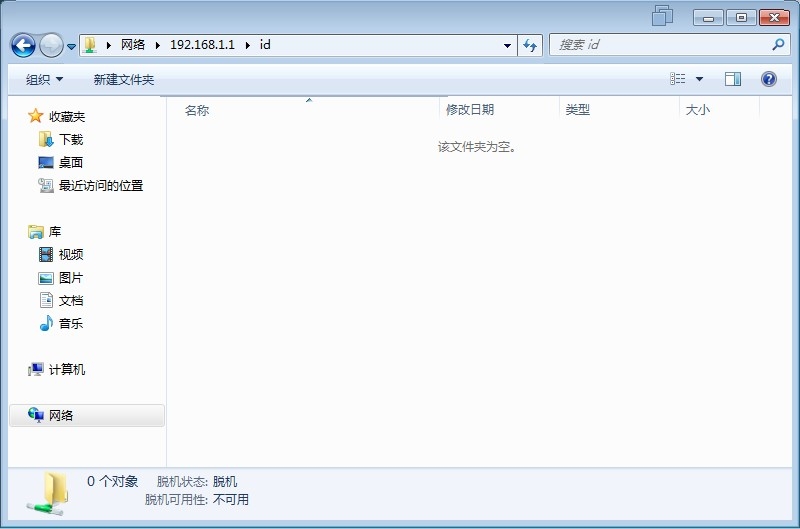
Task: Open the 文档 library
Action: [x=70, y=300]
